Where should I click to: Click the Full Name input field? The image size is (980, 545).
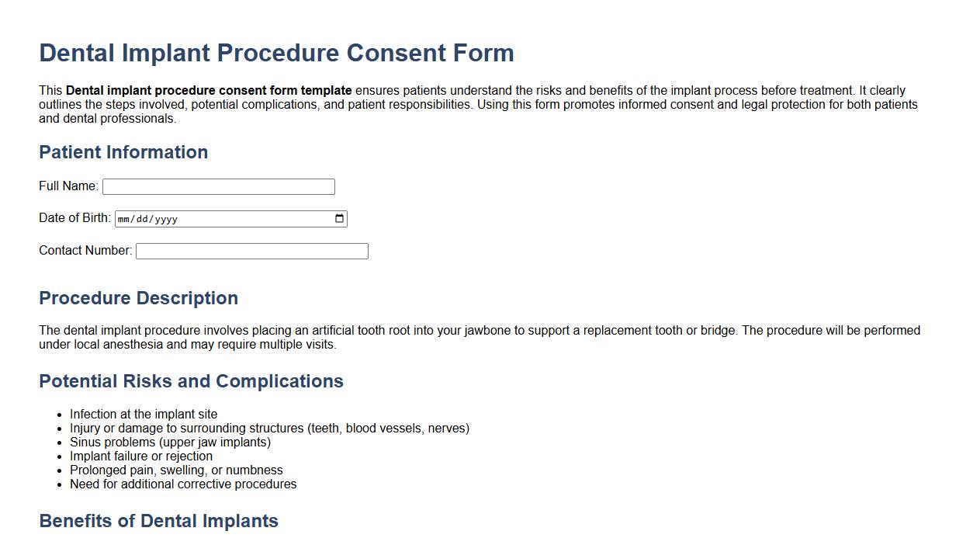pyautogui.click(x=218, y=186)
